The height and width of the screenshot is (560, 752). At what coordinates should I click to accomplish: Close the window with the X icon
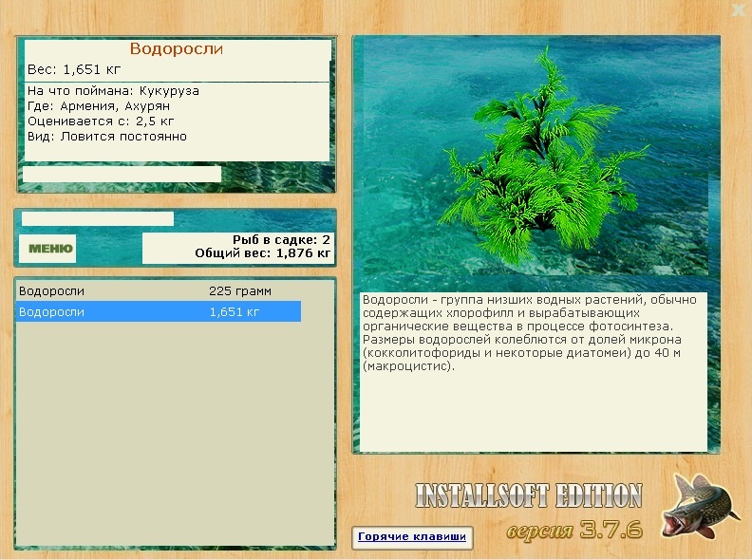click(738, 10)
